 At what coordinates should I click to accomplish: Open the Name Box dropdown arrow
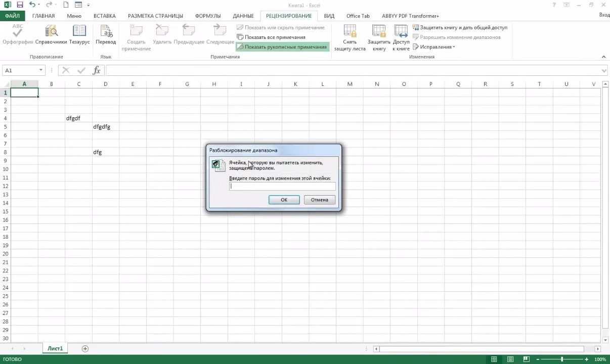point(39,70)
